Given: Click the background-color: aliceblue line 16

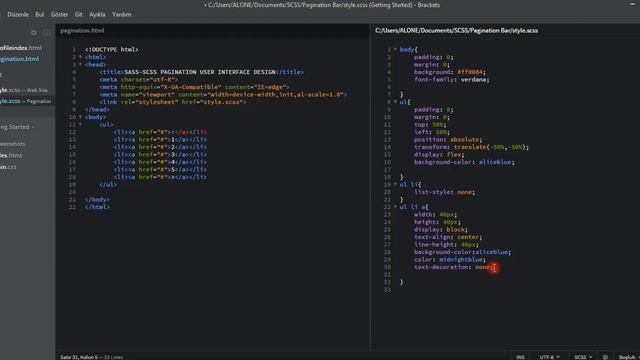Looking at the screenshot, I should (x=464, y=162).
